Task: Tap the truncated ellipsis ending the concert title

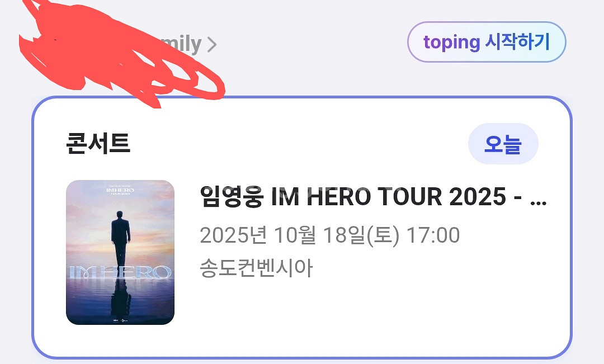Action: (537, 198)
